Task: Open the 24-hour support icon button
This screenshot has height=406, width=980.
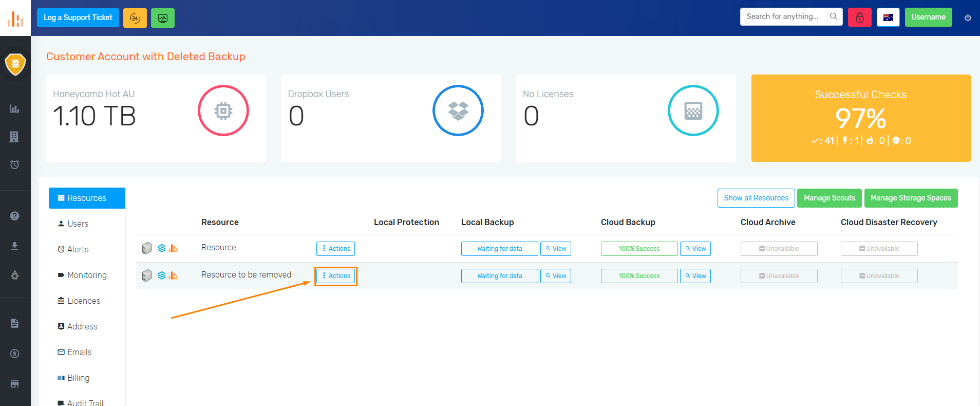Action: click(135, 18)
